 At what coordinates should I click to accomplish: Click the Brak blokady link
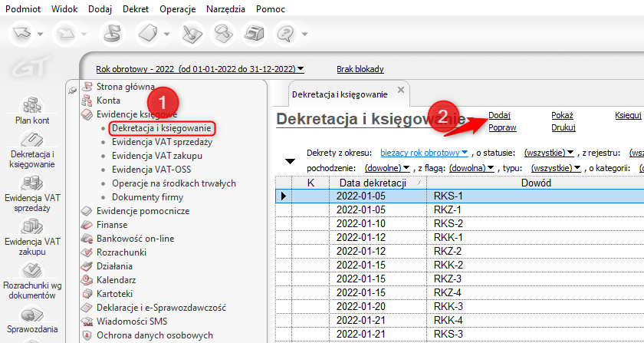pos(360,69)
